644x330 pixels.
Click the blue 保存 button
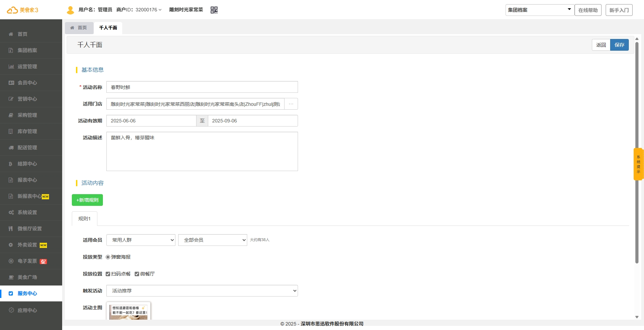[619, 45]
